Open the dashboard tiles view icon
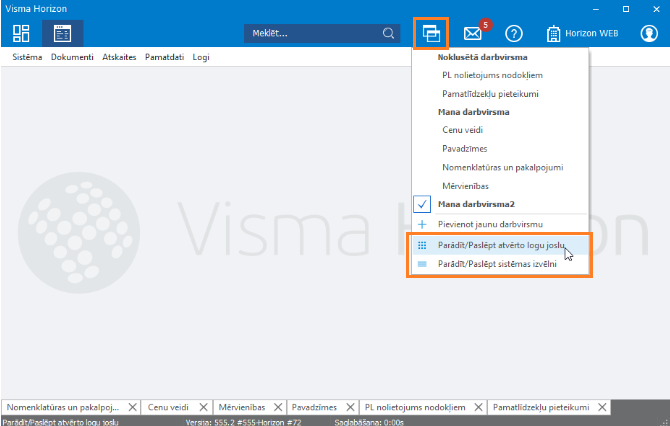The image size is (670, 426). tap(21, 33)
